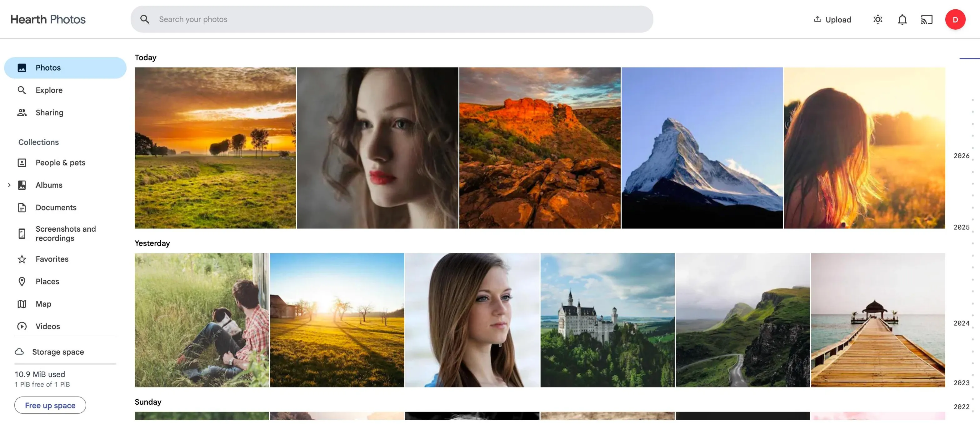Click the storage usage progress bar

[65, 364]
